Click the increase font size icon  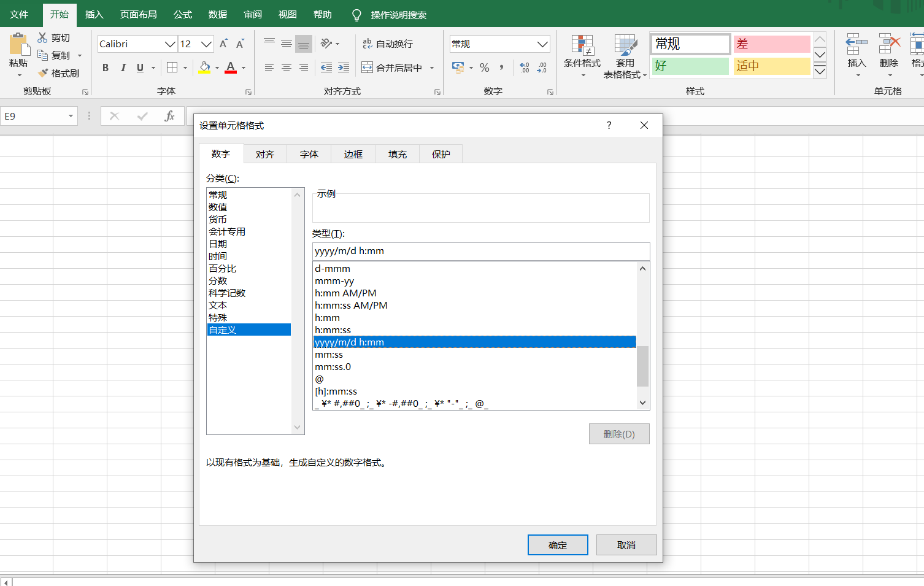tap(223, 44)
